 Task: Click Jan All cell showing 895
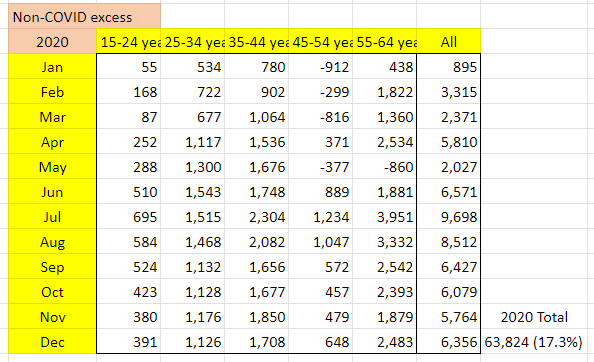click(x=449, y=67)
